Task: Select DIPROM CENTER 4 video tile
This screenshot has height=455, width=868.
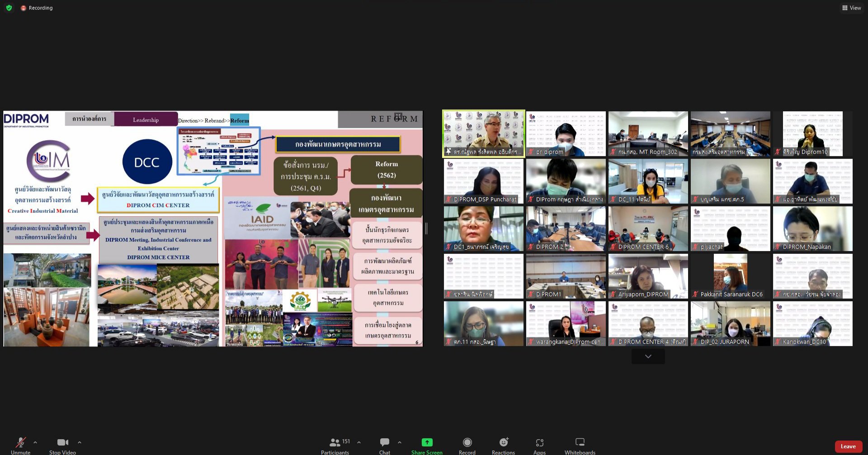Action: tap(648, 323)
